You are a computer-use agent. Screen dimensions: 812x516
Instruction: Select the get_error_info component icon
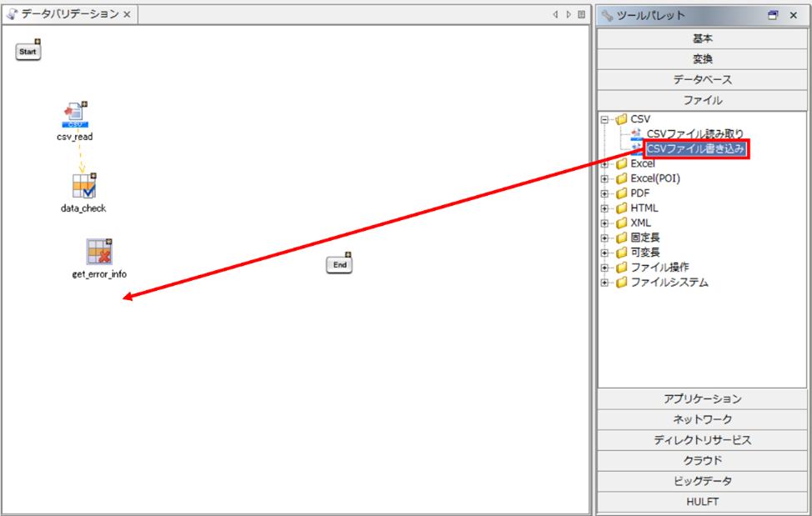[x=99, y=252]
